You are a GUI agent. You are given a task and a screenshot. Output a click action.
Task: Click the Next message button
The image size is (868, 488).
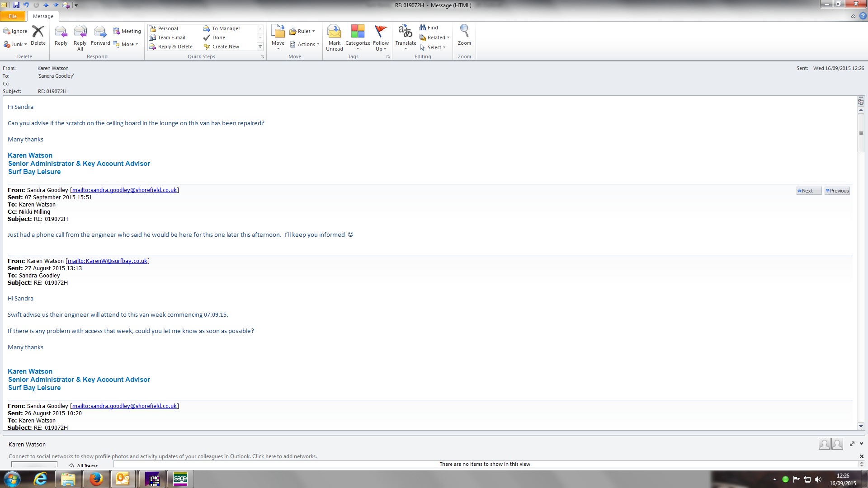click(808, 191)
